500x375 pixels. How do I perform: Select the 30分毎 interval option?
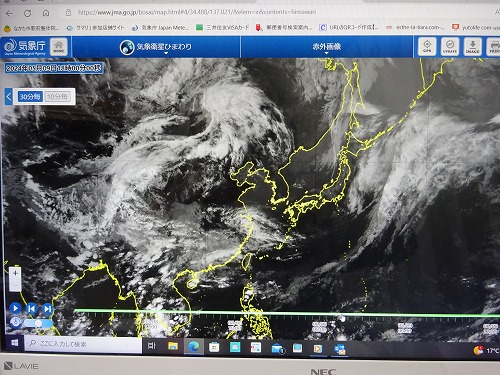(x=30, y=97)
